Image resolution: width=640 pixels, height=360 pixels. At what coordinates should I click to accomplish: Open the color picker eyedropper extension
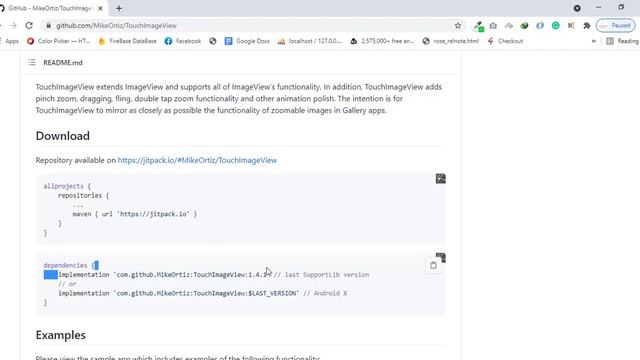[x=478, y=26]
